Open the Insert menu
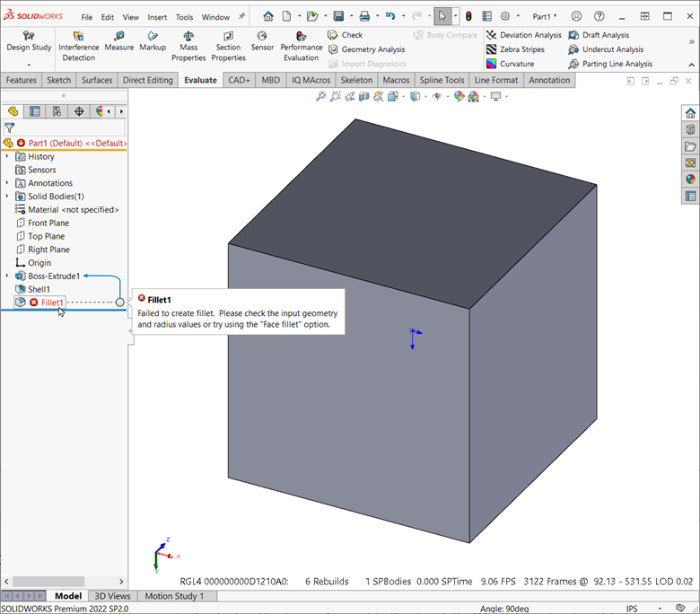 click(x=157, y=17)
